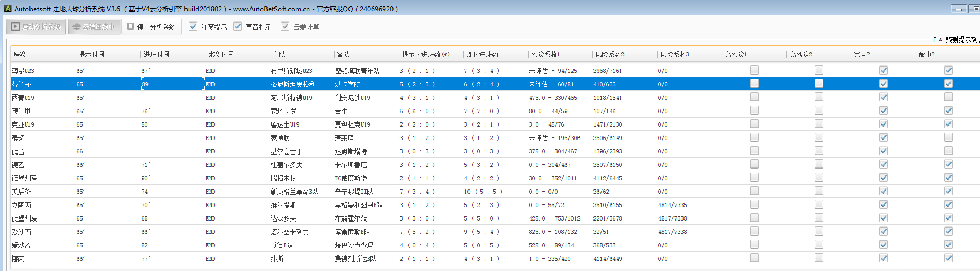
Task: Check 高风险1 box in the 芬兰杯 row
Action: (754, 84)
